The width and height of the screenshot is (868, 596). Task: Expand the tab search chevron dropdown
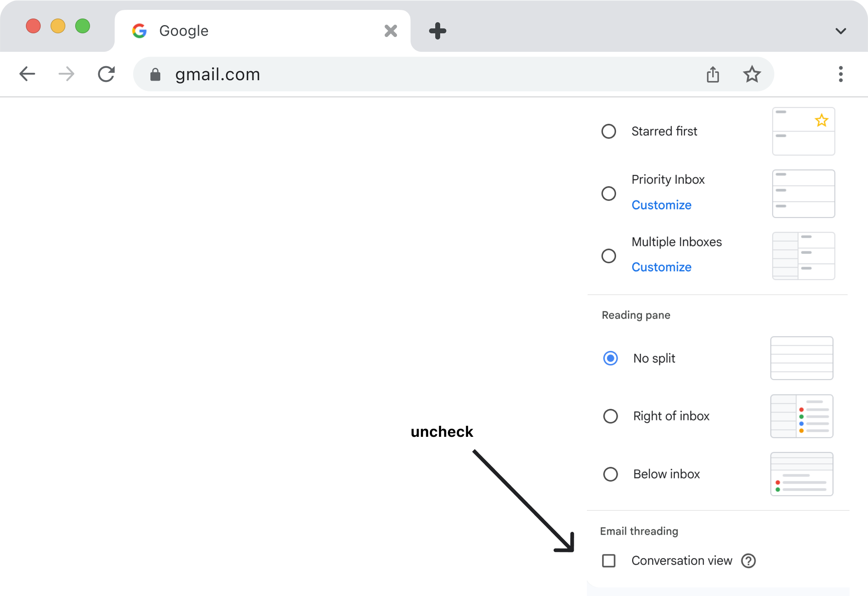(x=840, y=31)
